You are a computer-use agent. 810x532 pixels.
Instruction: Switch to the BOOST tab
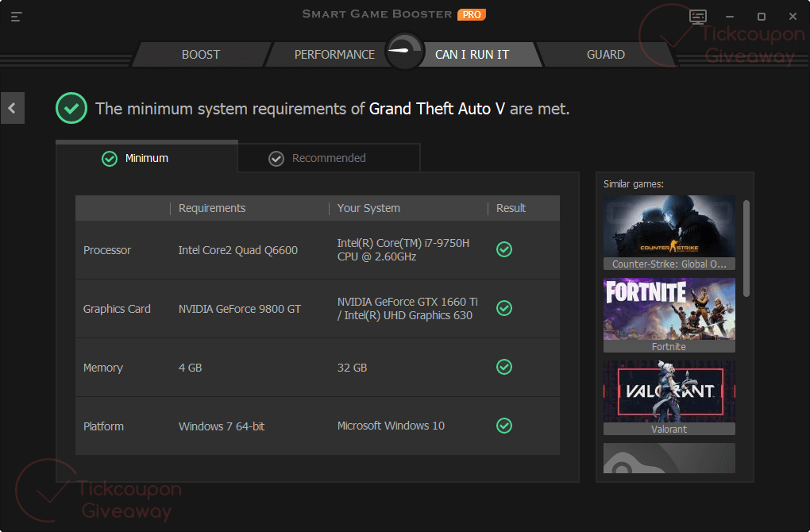[x=201, y=54]
